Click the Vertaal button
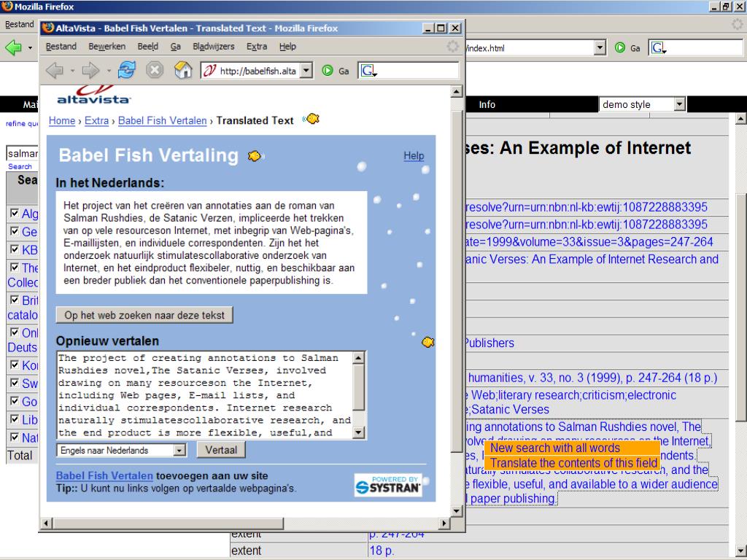 click(221, 450)
